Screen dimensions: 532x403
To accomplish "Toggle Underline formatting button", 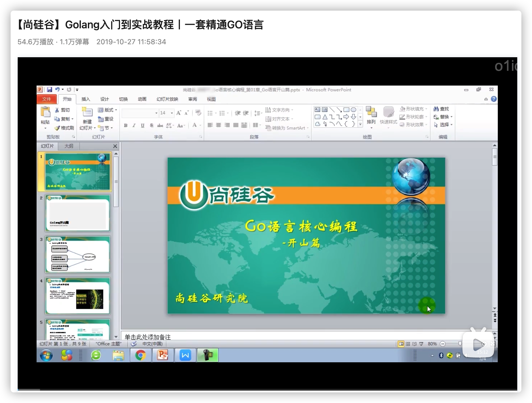I will 142,125.
